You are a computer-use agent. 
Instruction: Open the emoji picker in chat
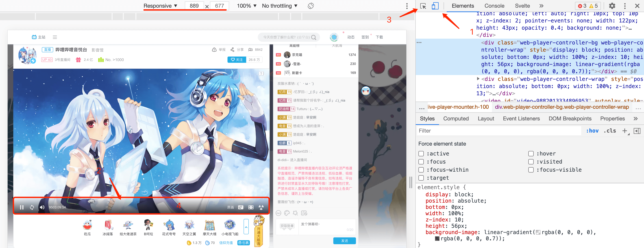[278, 213]
